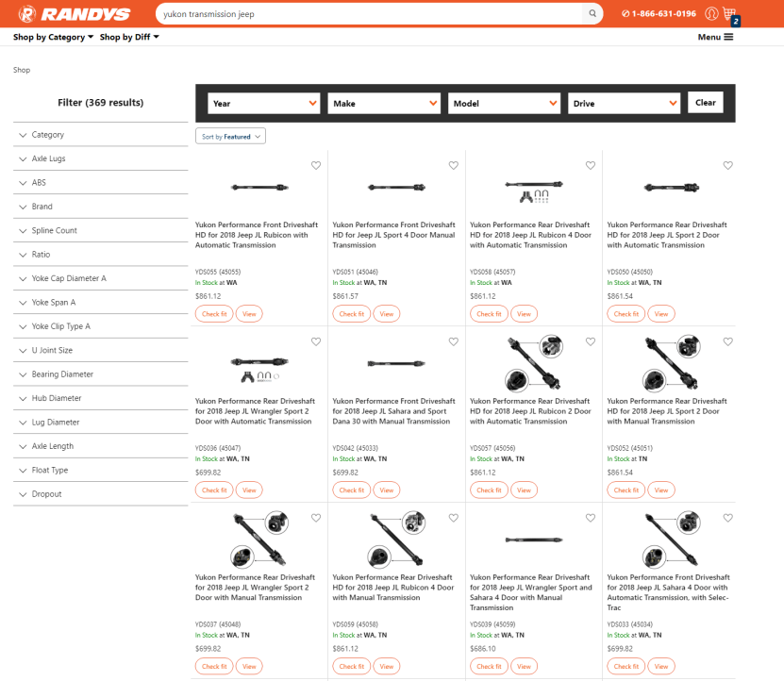
Task: Click Check fit for YDS058
Action: [489, 314]
